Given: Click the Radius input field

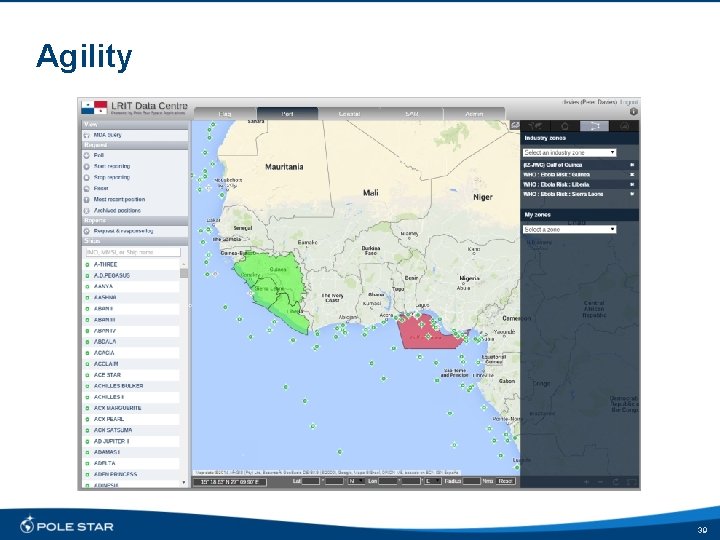Looking at the screenshot, I should pyautogui.click(x=472, y=481).
